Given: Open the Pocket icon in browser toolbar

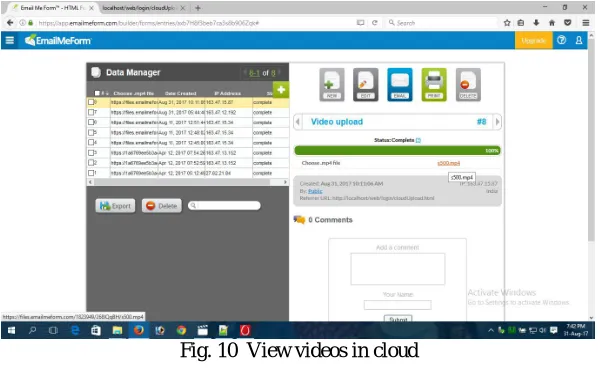Looking at the screenshot, I should click(x=568, y=23).
